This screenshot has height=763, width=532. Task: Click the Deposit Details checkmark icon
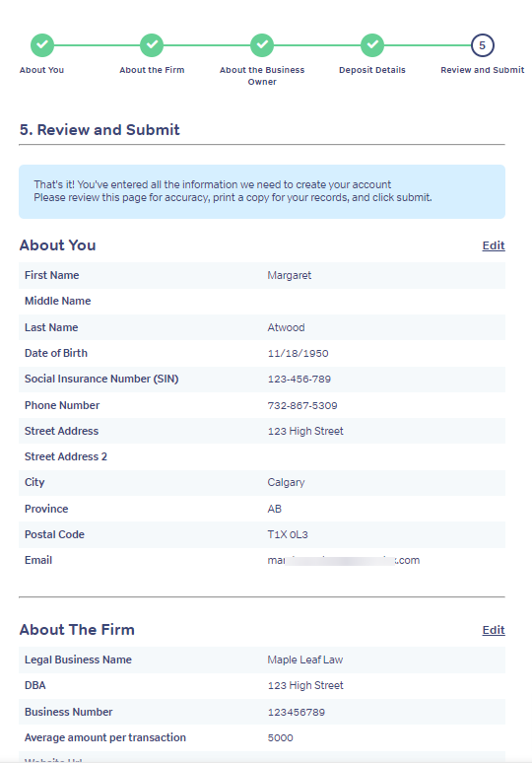(372, 45)
